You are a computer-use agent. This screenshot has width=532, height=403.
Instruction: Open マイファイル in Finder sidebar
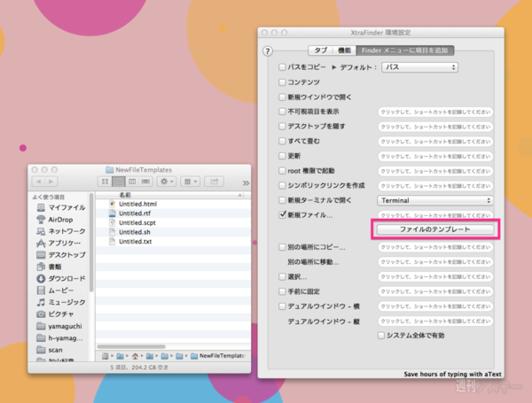tap(60, 207)
